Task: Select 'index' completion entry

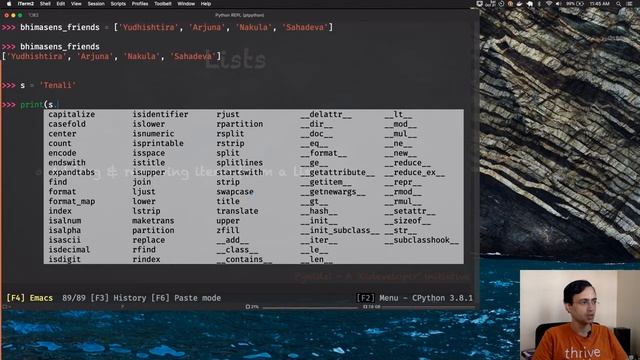Action: pos(60,211)
